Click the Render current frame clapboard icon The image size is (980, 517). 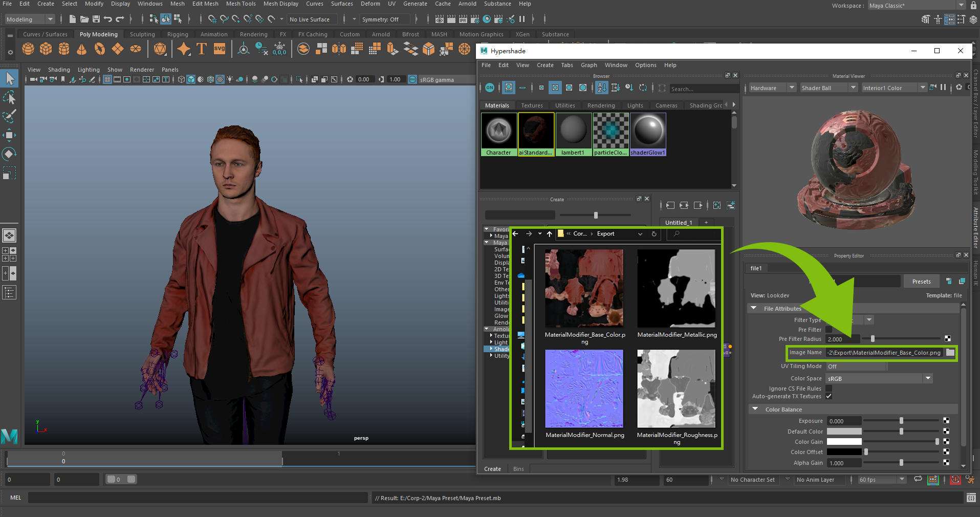click(451, 19)
